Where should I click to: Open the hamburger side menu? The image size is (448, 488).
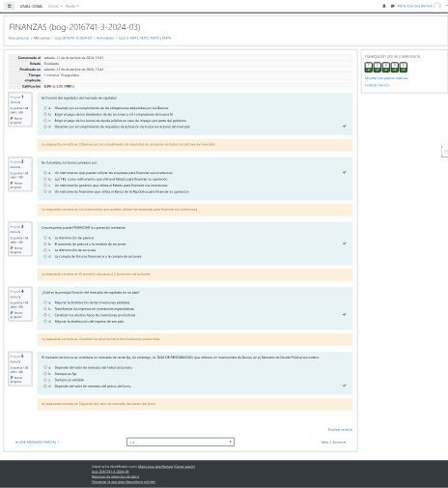(10, 6)
